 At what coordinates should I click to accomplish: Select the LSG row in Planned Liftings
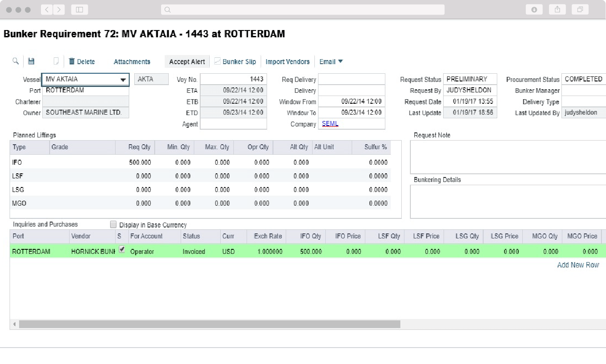(x=200, y=190)
